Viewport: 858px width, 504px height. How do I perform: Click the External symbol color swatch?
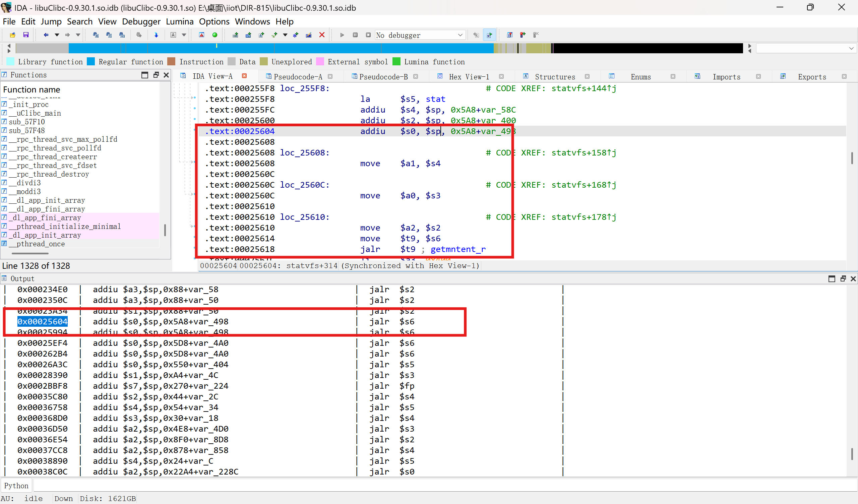[x=320, y=62]
